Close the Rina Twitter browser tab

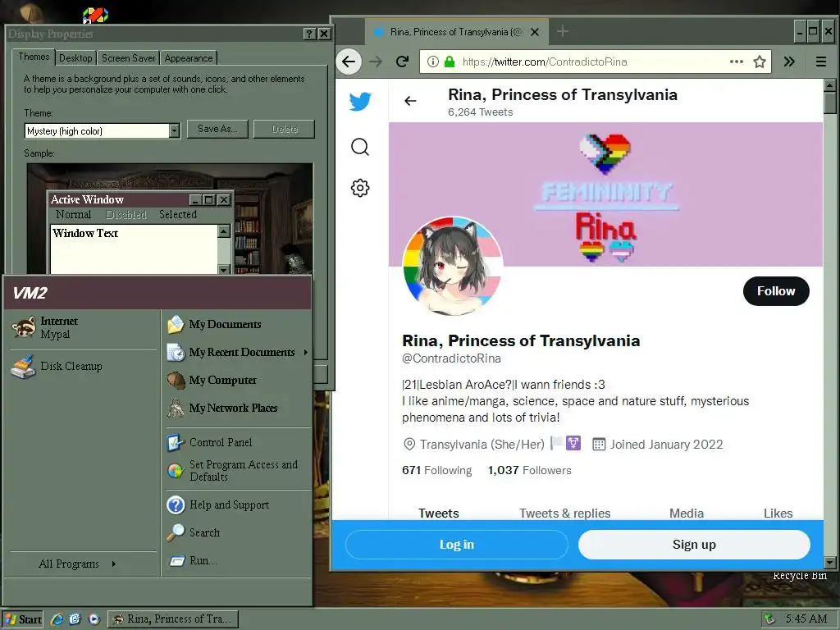pos(535,32)
